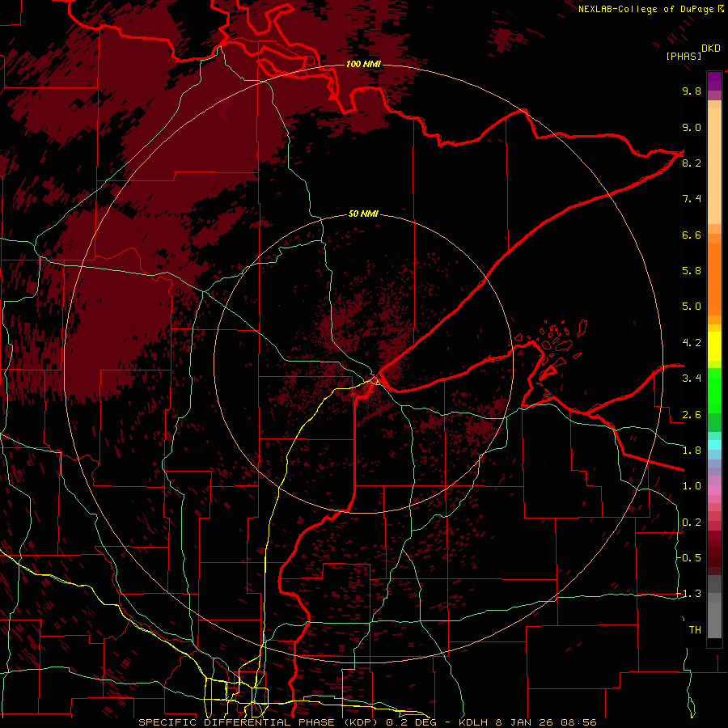Viewport: 728px width, 728px height.
Task: Click the 1.0 value on the color scale
Action: click(692, 486)
